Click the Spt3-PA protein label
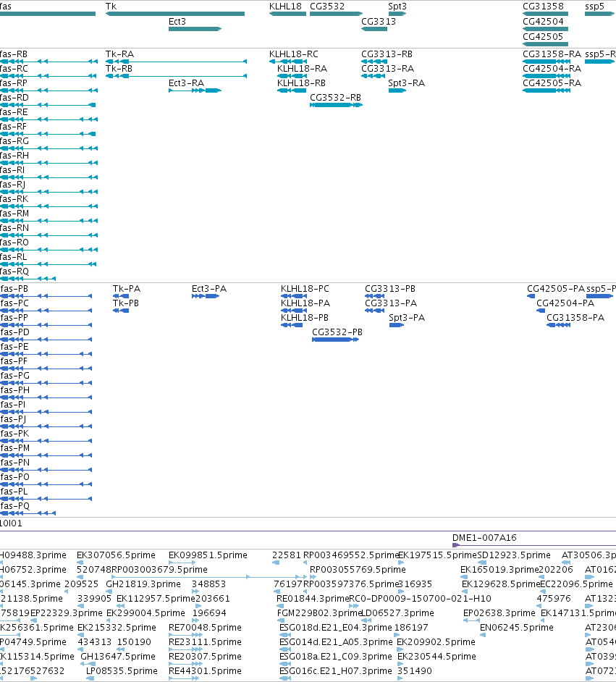The image size is (616, 682). [x=407, y=318]
